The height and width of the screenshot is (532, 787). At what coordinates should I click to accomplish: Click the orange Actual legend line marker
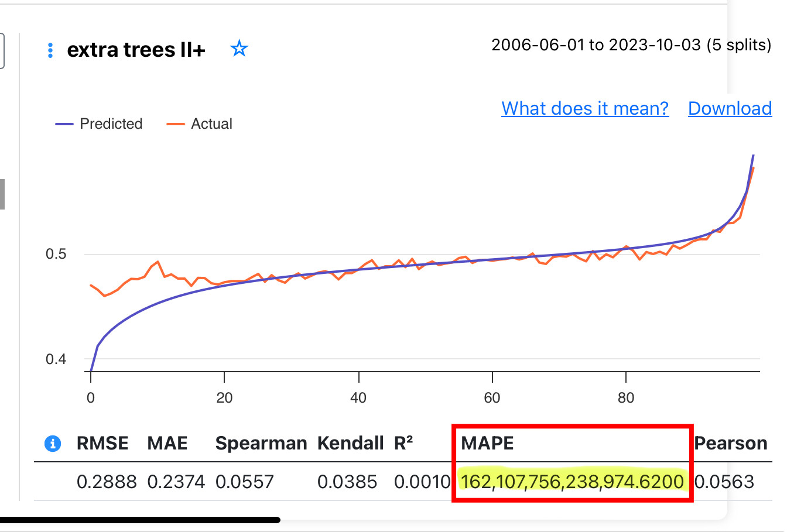tap(176, 124)
